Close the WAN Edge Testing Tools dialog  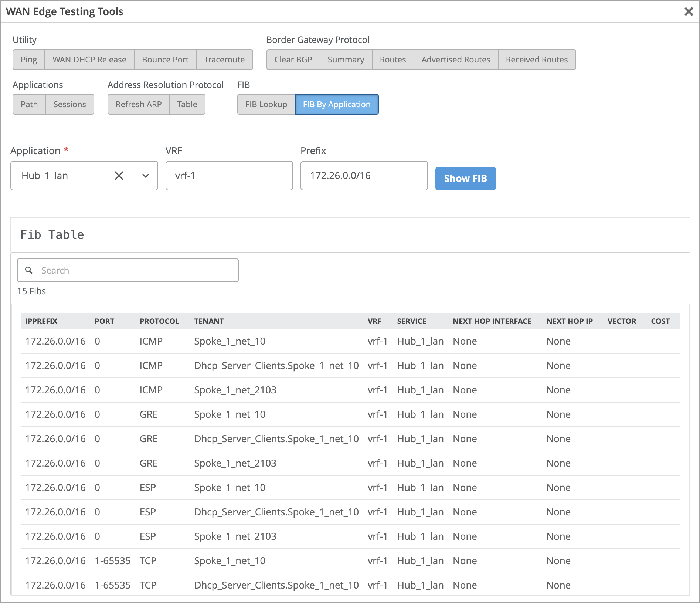tap(689, 11)
